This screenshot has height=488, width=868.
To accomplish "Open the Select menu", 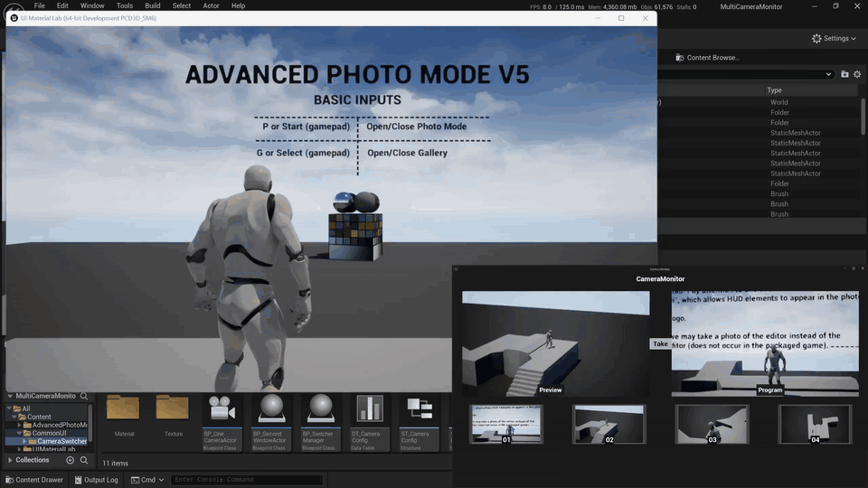I will (182, 5).
